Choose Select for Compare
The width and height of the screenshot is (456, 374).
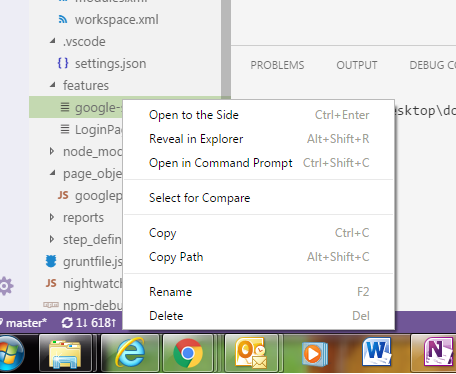259,198
